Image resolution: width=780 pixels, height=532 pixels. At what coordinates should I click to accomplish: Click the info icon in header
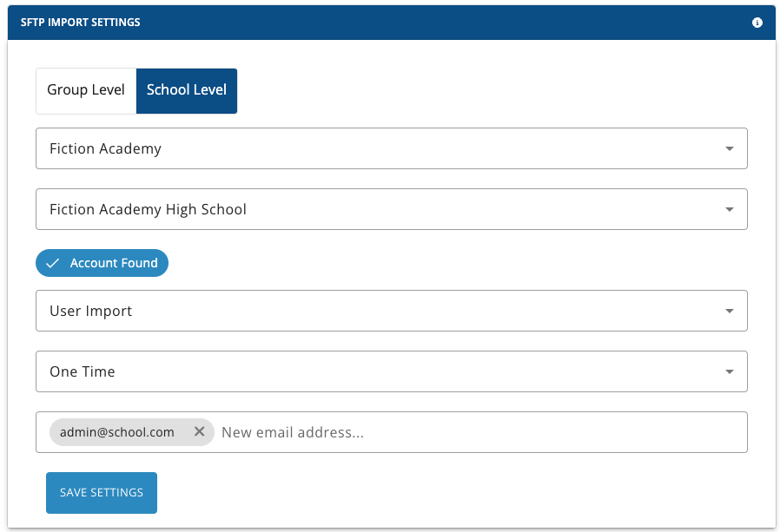(757, 23)
